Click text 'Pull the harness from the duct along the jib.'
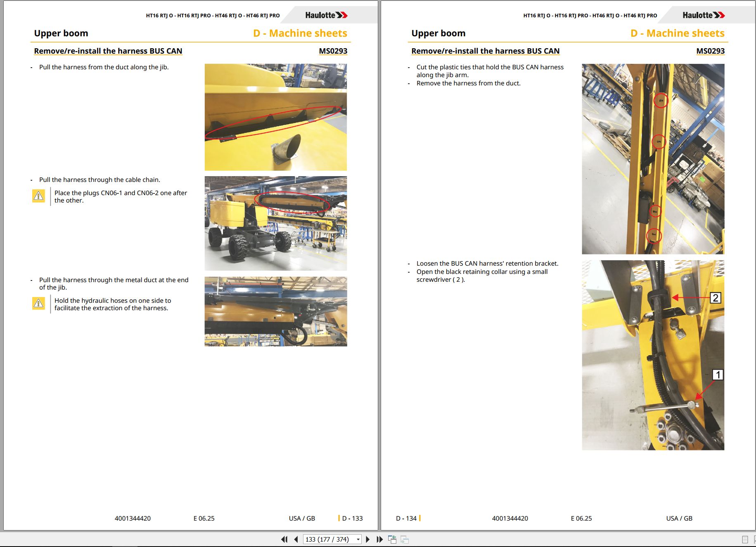The height and width of the screenshot is (547, 756). pos(104,67)
